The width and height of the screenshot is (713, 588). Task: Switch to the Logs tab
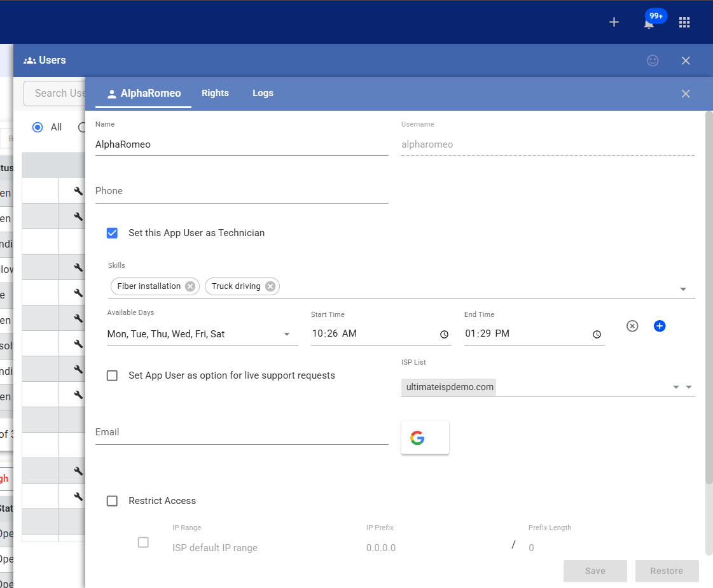coord(263,93)
